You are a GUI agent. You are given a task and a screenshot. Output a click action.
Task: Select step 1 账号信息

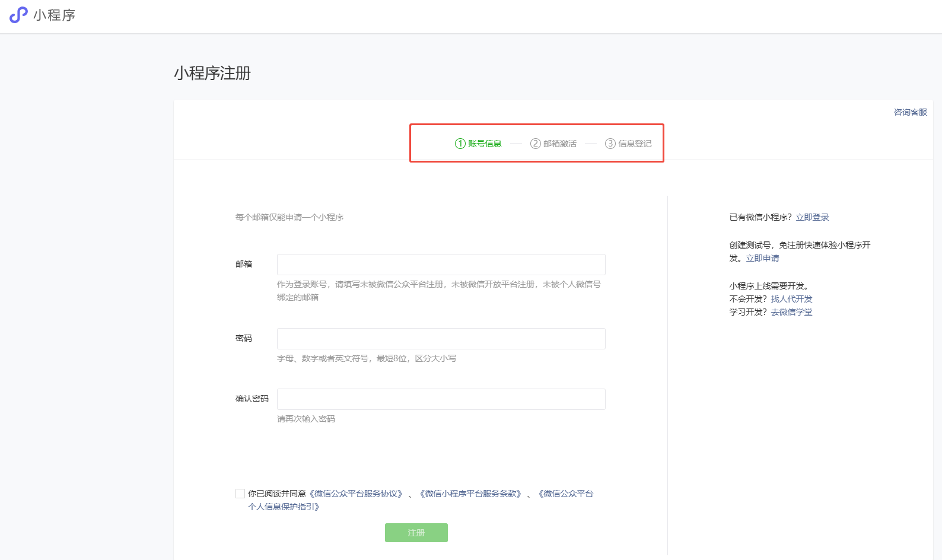[478, 144]
